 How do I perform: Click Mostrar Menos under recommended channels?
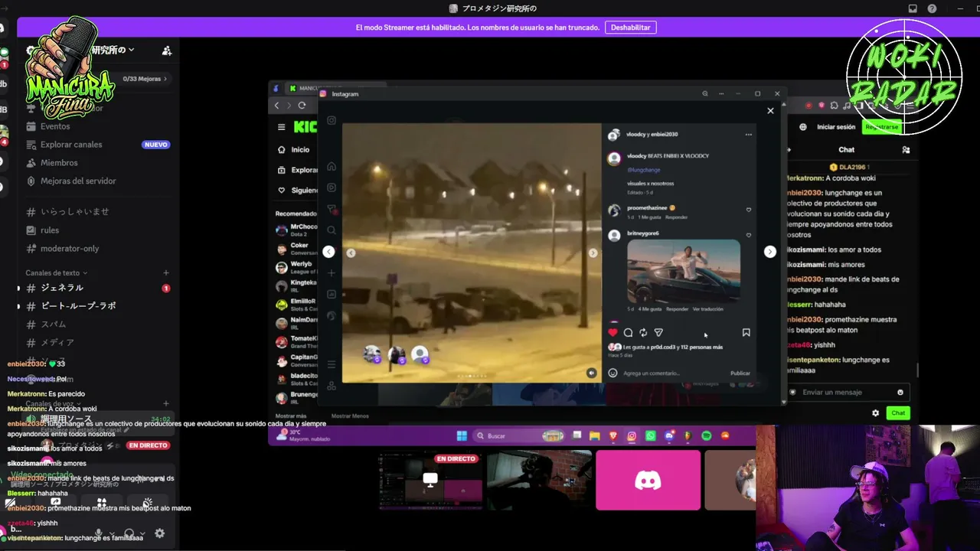350,416
